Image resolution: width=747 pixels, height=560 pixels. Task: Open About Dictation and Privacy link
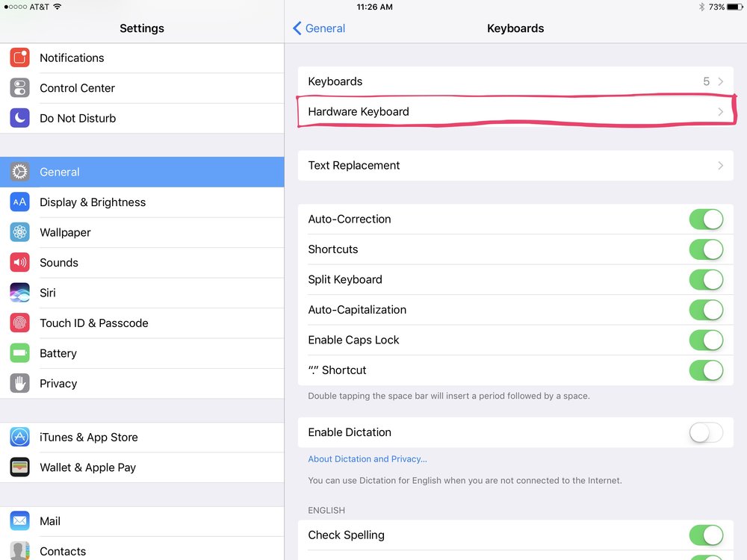coord(368,459)
